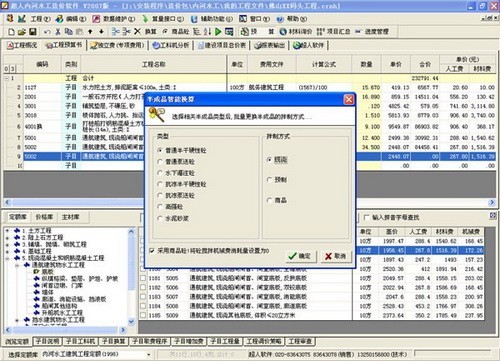Click the 进度管理 toolbar item
Image resolution: width=500 pixels, height=361 pixels.
pyautogui.click(x=372, y=31)
